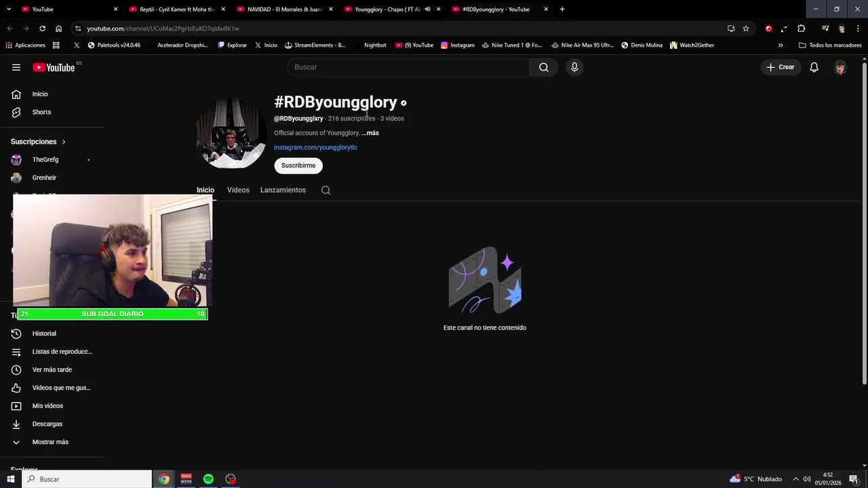The height and width of the screenshot is (488, 868).
Task: Close the #RDByoungglory browser tab
Action: pyautogui.click(x=546, y=9)
